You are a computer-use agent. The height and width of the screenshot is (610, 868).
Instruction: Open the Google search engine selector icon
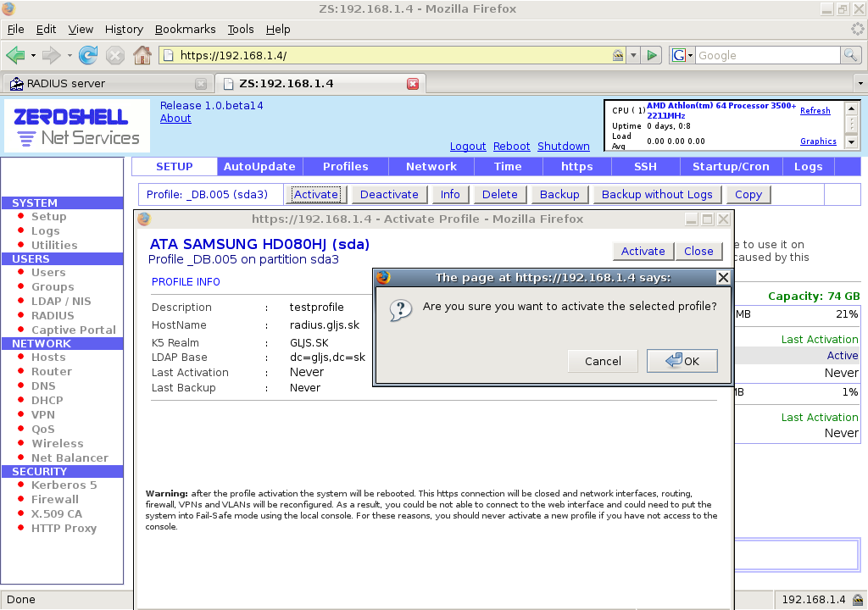(x=682, y=55)
